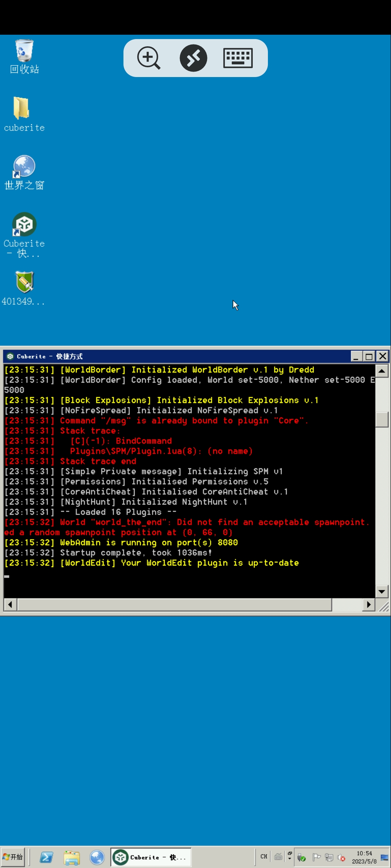The width and height of the screenshot is (391, 868).
Task: Switch to Cuberite taskbar window button
Action: pos(151,857)
